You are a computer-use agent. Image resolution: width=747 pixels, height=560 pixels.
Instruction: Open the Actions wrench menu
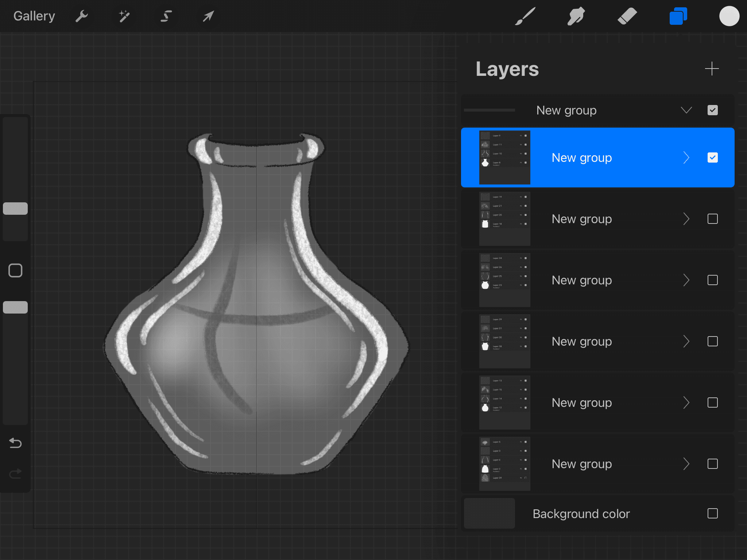[x=82, y=16]
